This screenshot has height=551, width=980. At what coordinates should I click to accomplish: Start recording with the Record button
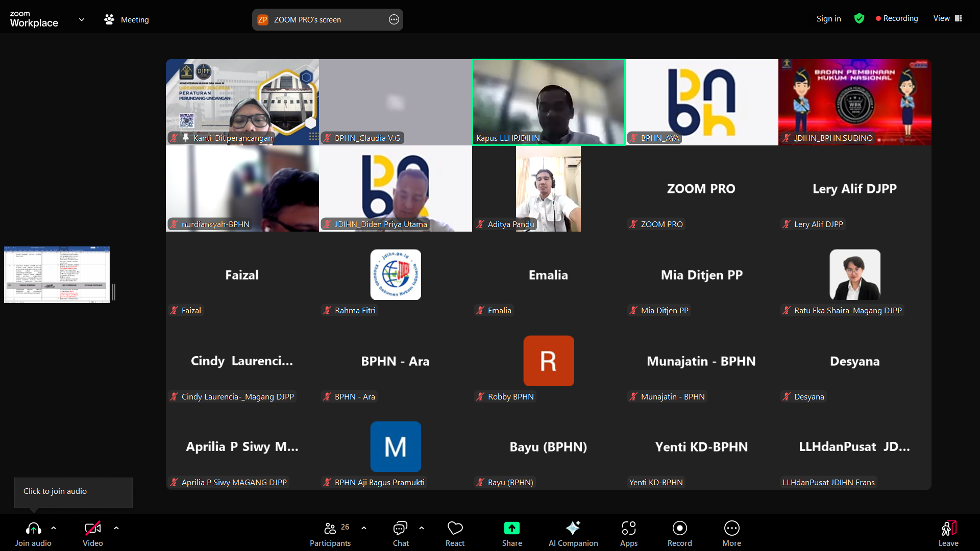point(680,534)
